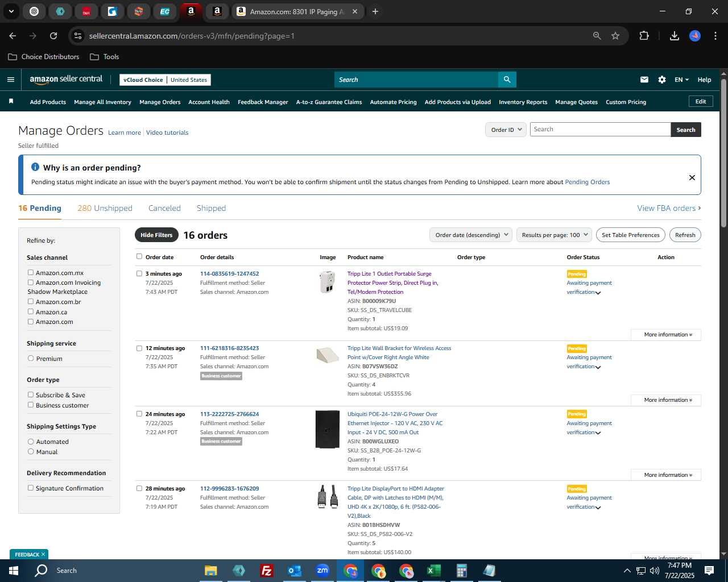Screen dimensions: 728x582
Task: Open Manage All Inventory in nav bar
Action: point(102,102)
